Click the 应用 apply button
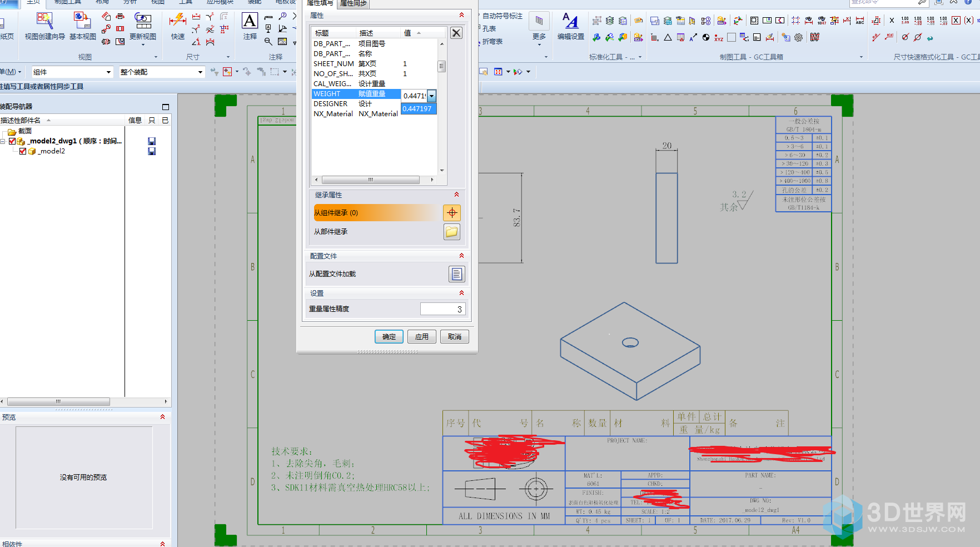The height and width of the screenshot is (547, 980). [422, 337]
